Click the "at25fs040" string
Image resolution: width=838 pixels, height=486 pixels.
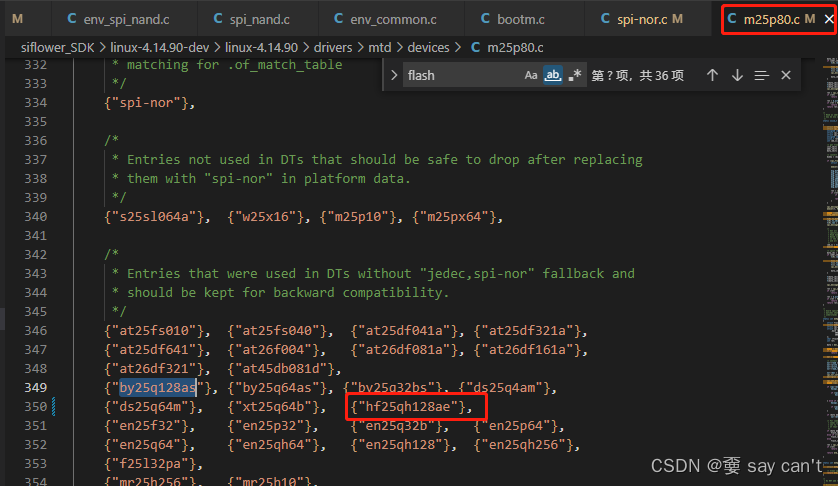277,330
